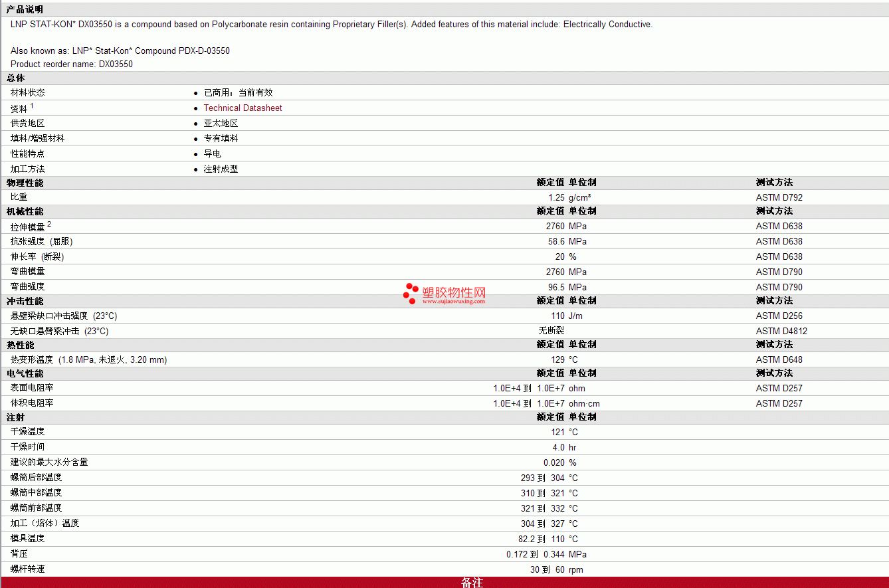
Task: Click the 填料/增强材料 label
Action: [38, 139]
